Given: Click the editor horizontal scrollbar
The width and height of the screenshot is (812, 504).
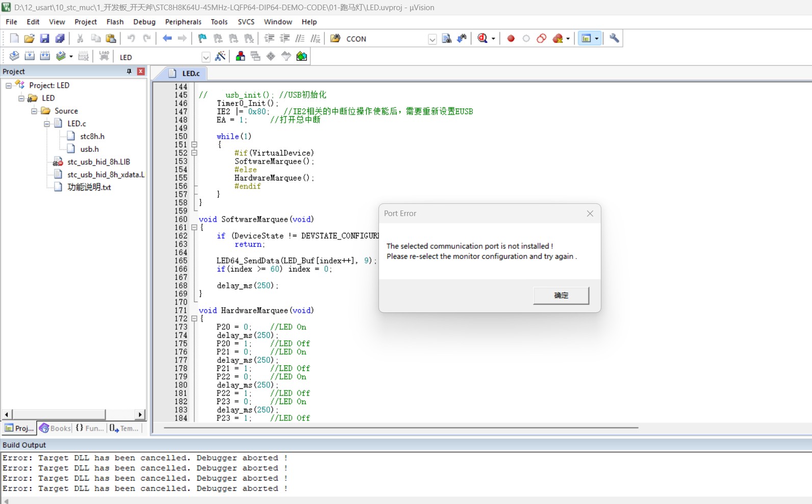Looking at the screenshot, I should click(401, 428).
